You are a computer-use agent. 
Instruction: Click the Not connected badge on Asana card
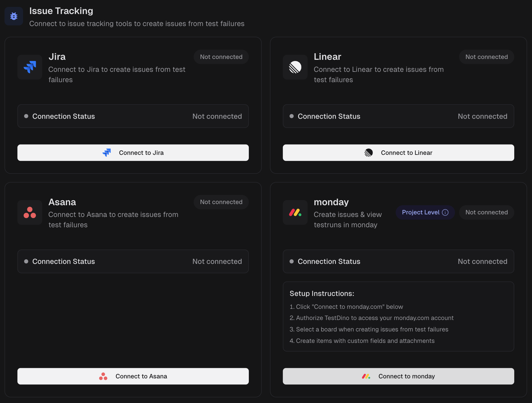[x=221, y=202]
